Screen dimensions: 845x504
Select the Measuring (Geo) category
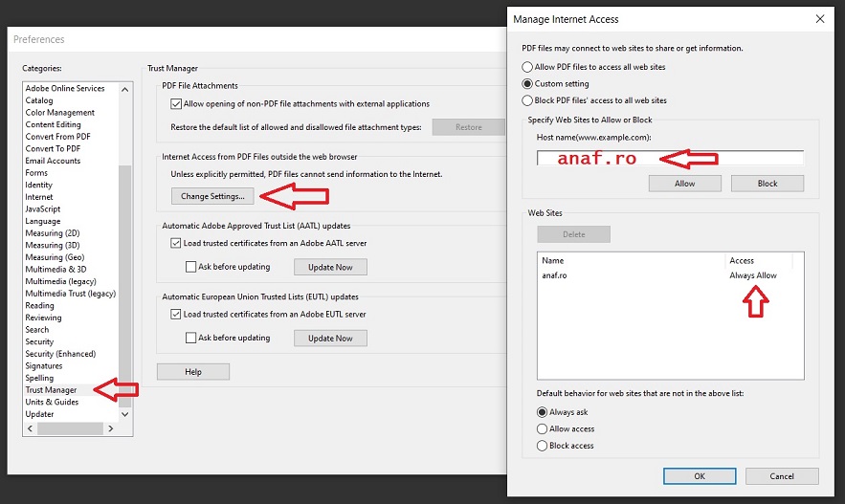55,257
